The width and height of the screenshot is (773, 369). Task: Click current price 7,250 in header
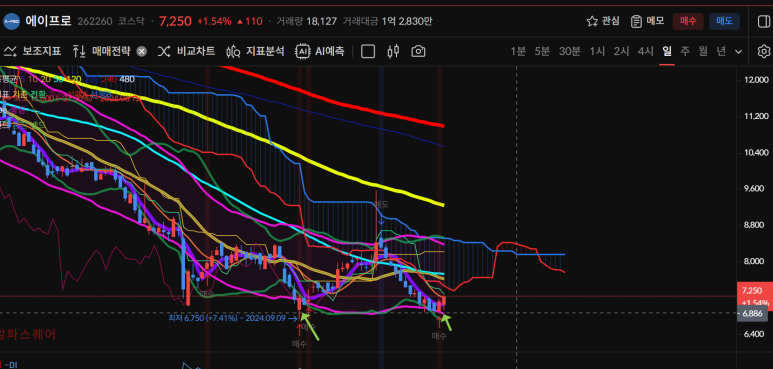[x=175, y=21]
